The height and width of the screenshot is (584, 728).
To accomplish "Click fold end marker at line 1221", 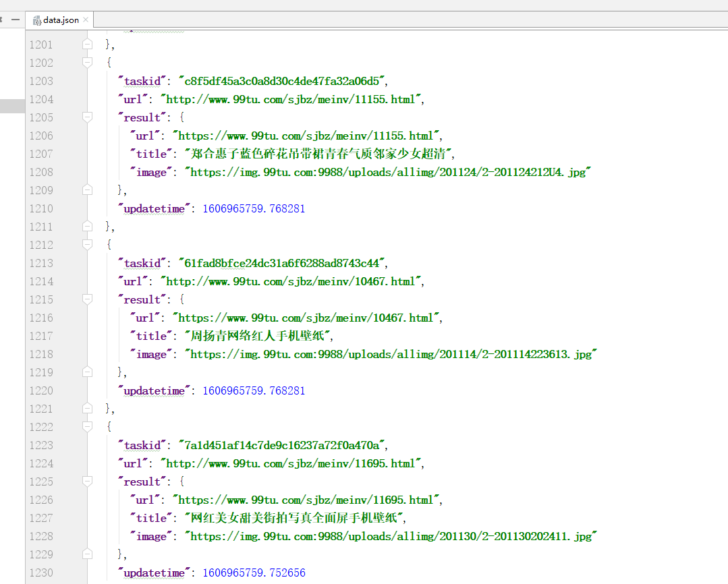I will [87, 408].
